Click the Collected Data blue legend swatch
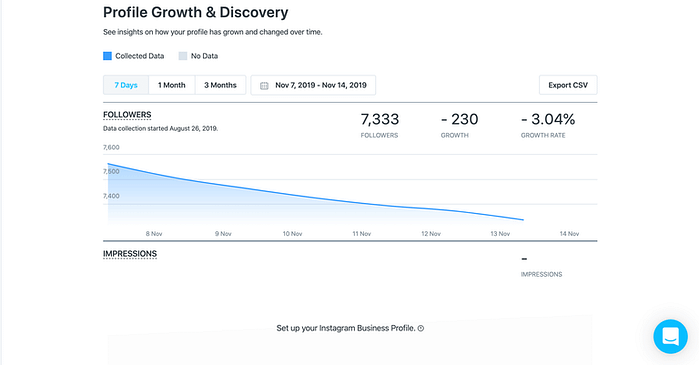 click(107, 56)
